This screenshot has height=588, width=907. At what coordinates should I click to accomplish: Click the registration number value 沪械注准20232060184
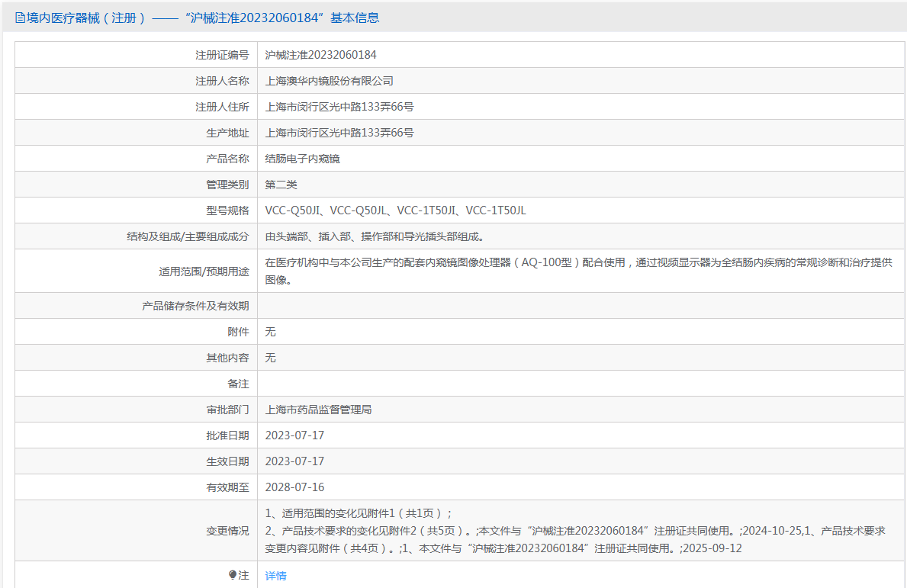[320, 55]
